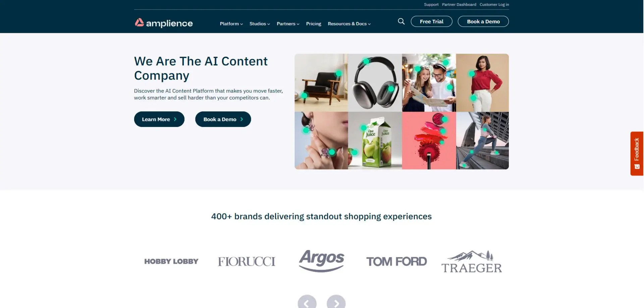Click the Support link at top

(431, 4)
